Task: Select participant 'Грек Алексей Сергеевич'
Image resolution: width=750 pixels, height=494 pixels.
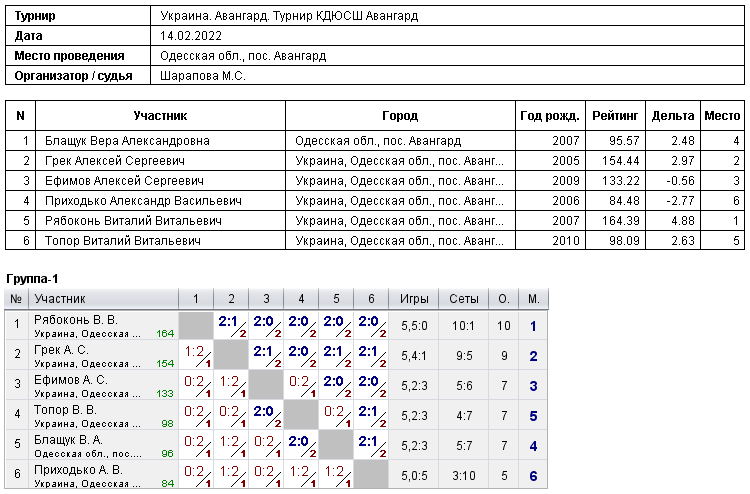Action: pyautogui.click(x=115, y=161)
